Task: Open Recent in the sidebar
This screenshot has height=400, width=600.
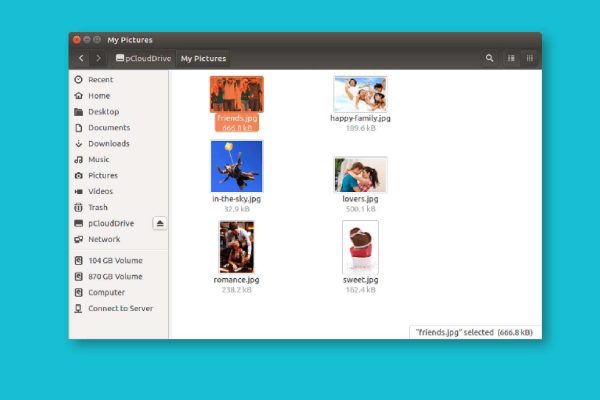Action: click(119, 80)
